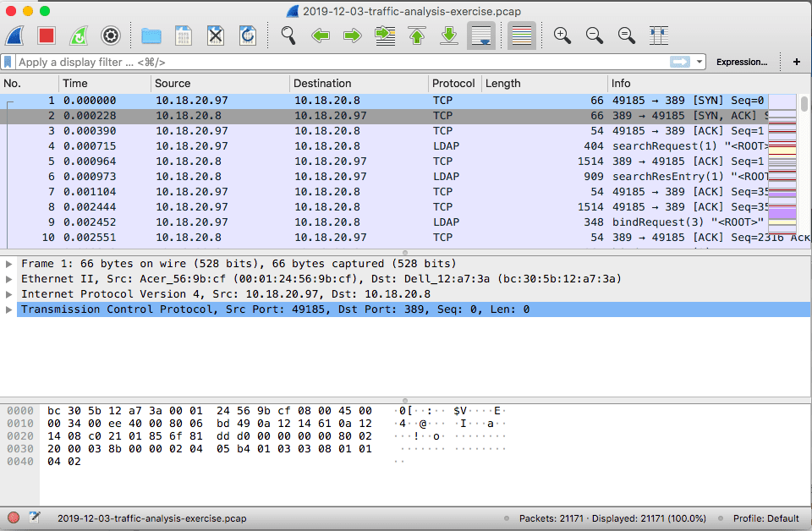
Task: Toggle auto-scroll during live capture
Action: [x=481, y=36]
